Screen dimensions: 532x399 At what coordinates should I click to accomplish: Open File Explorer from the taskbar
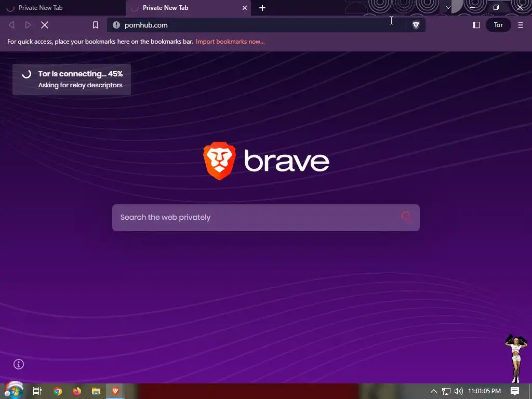pyautogui.click(x=96, y=391)
